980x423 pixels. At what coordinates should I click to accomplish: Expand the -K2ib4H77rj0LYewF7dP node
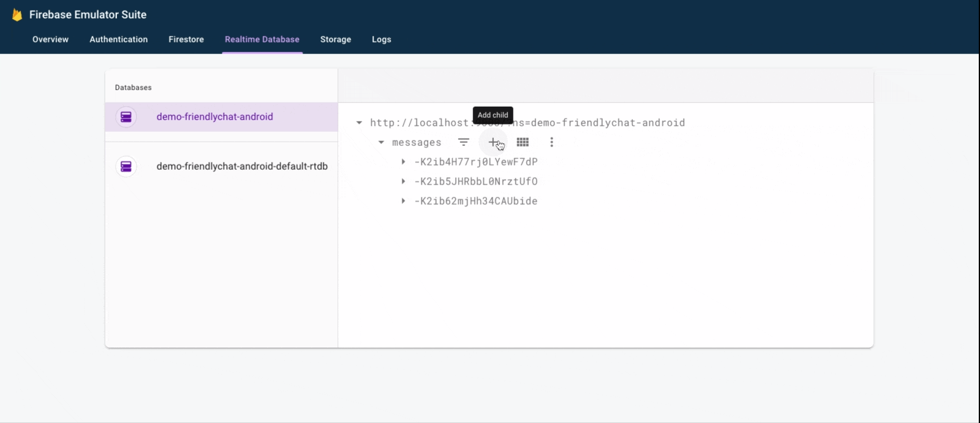click(x=403, y=162)
